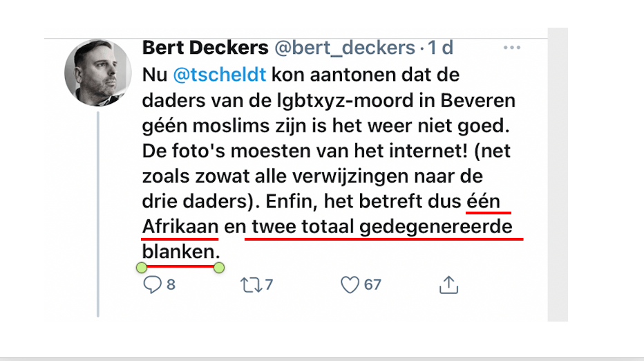This screenshot has height=361, width=644.
Task: Select the red underline beneath "één"
Action: (x=488, y=213)
